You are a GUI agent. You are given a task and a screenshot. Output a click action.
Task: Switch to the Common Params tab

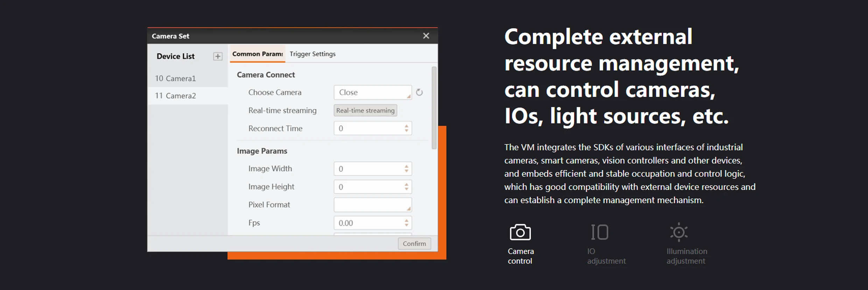click(258, 54)
